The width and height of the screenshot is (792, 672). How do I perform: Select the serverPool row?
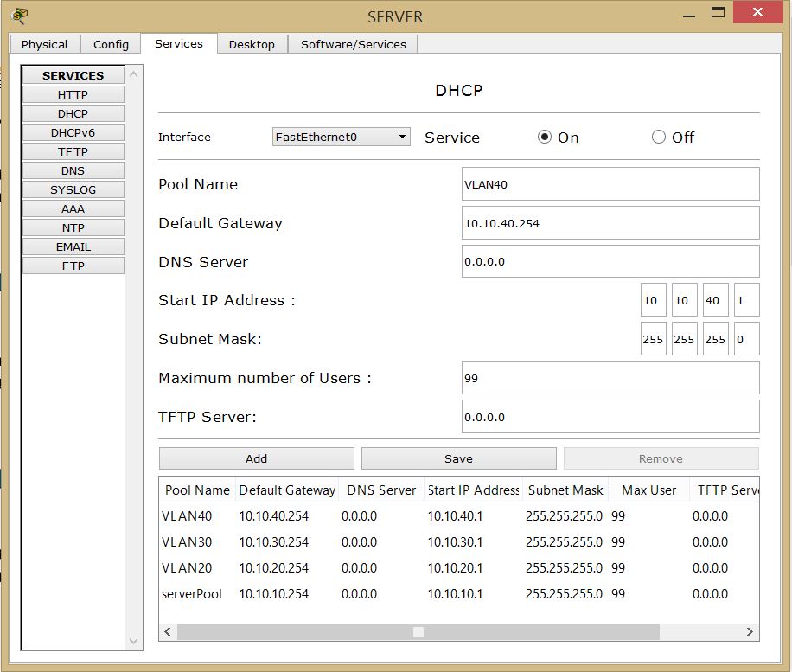(458, 593)
